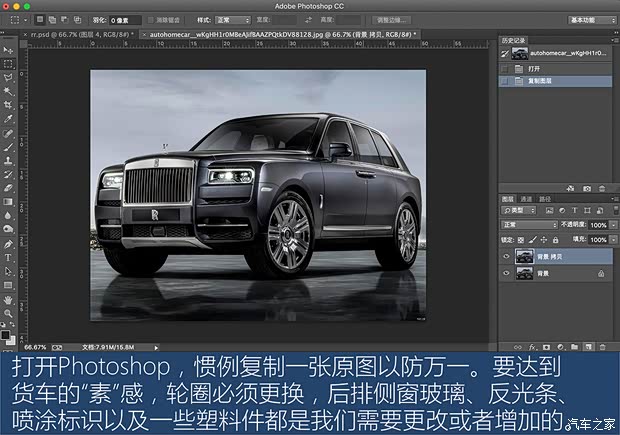
Task: Hide the 背景 layer
Action: [506, 273]
